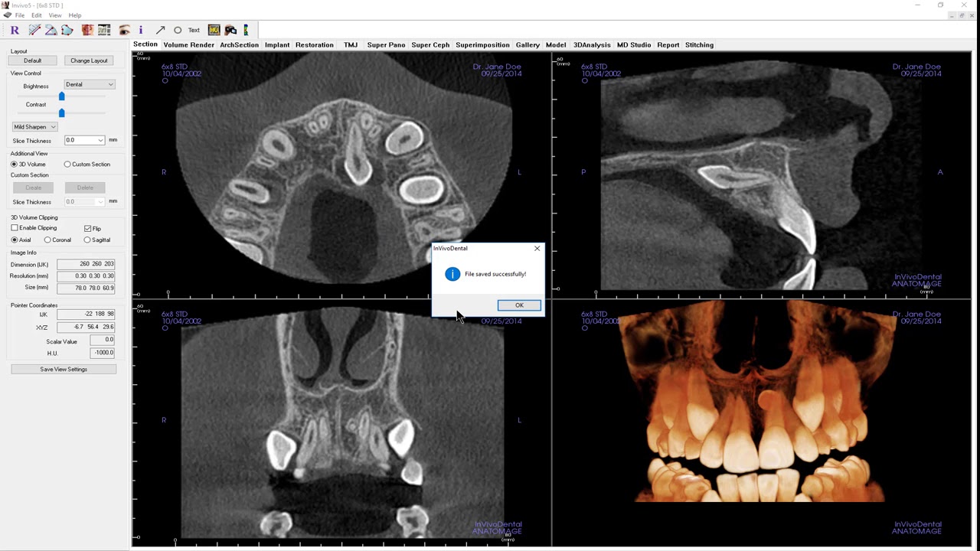Screen dimensions: 980x551
Task: Click the Reset view R icon
Action: [15, 30]
